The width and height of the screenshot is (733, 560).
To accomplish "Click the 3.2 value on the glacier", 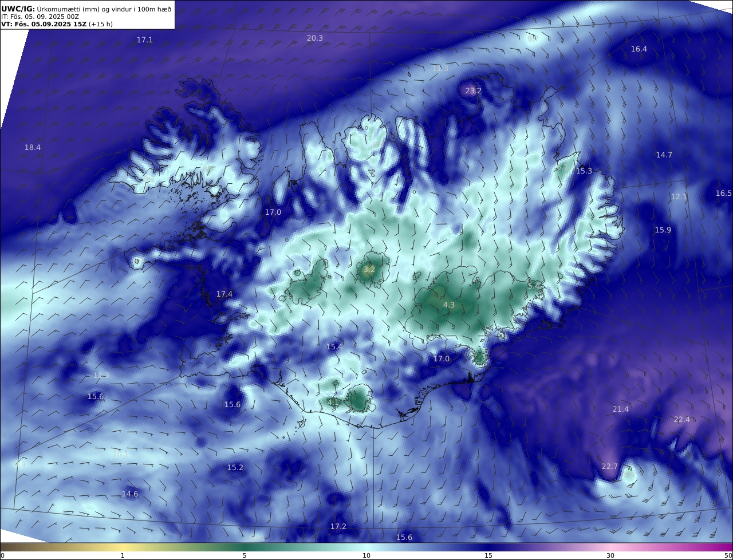I will [369, 270].
